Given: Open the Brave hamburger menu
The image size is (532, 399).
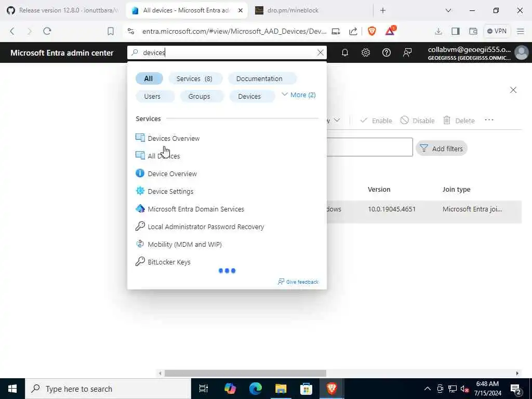Looking at the screenshot, I should [521, 31].
